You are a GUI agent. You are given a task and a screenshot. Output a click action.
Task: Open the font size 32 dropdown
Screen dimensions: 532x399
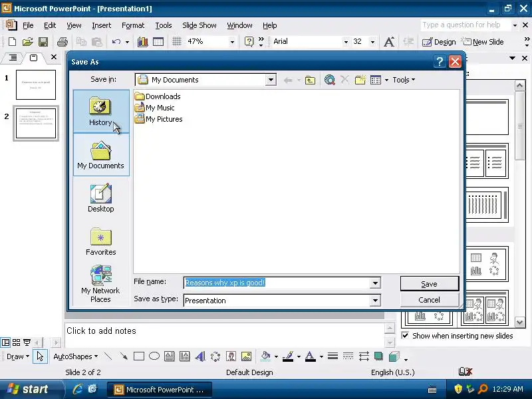pyautogui.click(x=372, y=42)
